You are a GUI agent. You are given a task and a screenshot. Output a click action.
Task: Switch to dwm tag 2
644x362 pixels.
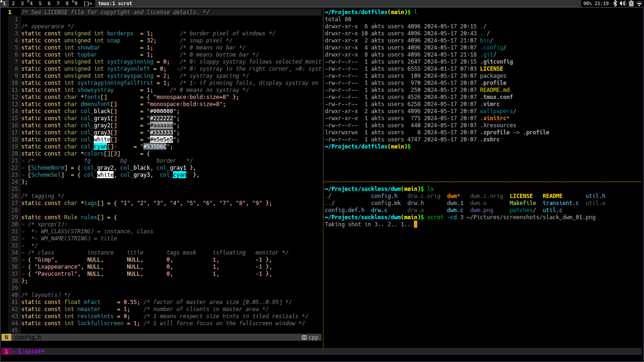click(13, 3)
